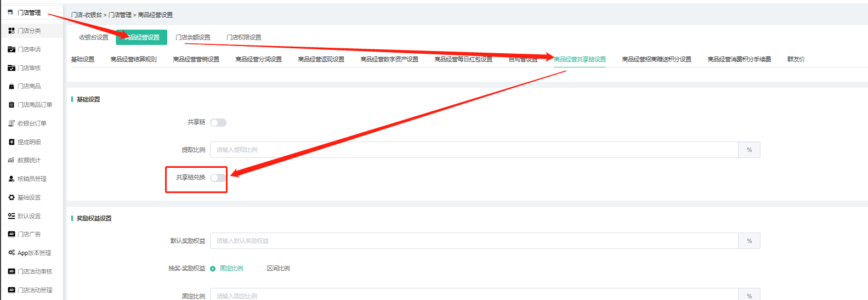Toggle the 共享链 switch
868x300 pixels.
pos(218,122)
